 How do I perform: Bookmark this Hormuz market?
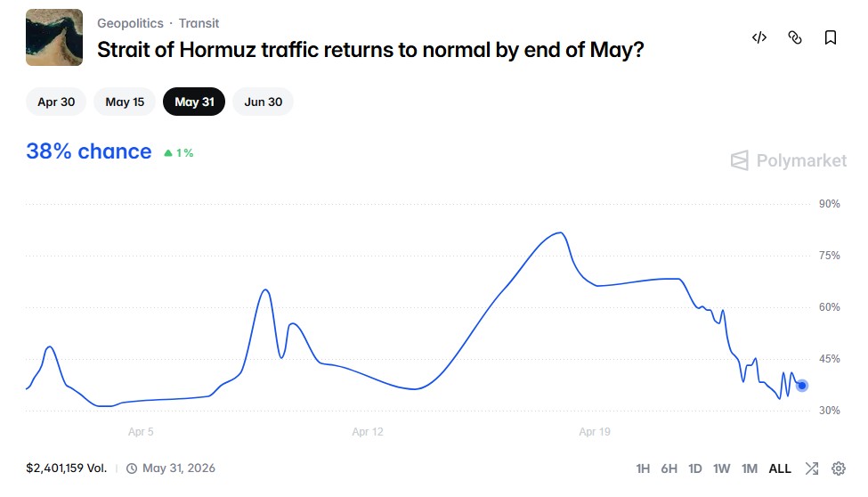point(831,37)
